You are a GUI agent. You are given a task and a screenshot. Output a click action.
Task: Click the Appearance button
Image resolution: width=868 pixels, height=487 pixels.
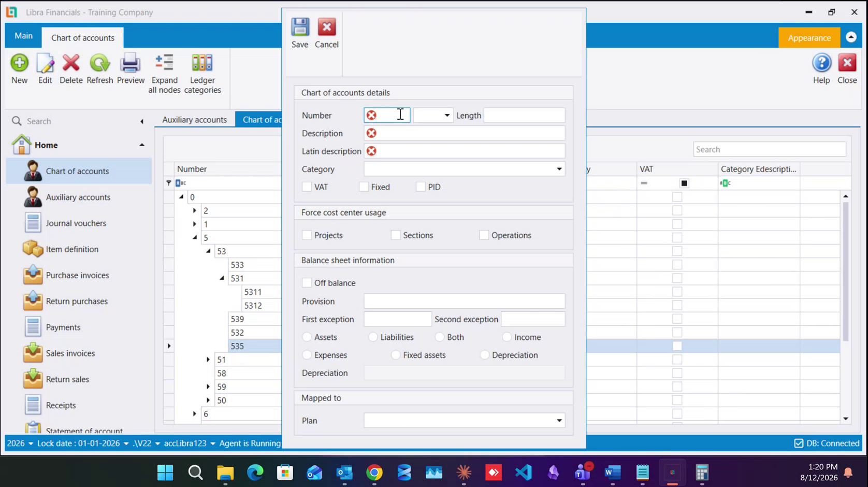pos(809,38)
